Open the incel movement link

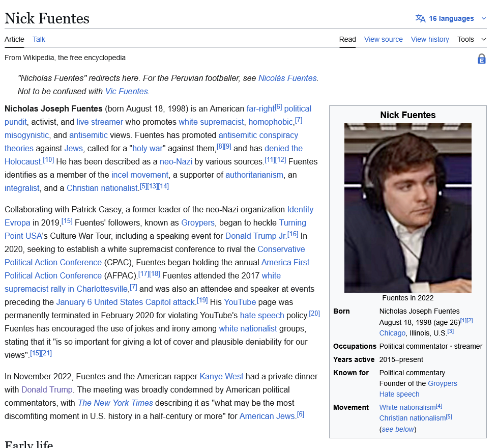[x=140, y=175]
